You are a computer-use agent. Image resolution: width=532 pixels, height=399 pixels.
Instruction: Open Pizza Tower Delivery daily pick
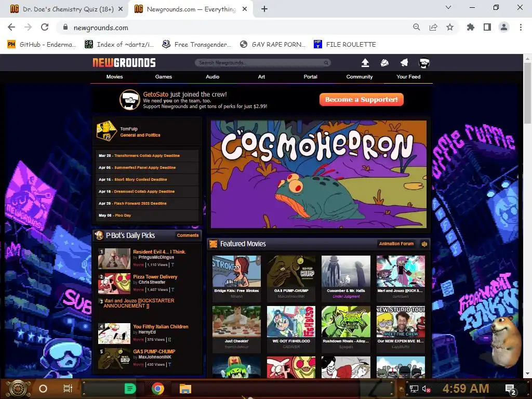coord(155,276)
